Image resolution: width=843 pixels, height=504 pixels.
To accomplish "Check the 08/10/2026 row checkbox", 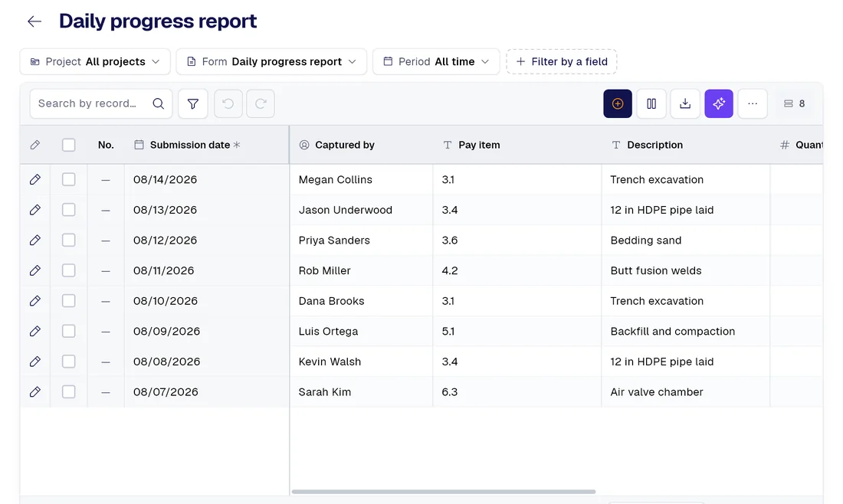I will pos(69,301).
